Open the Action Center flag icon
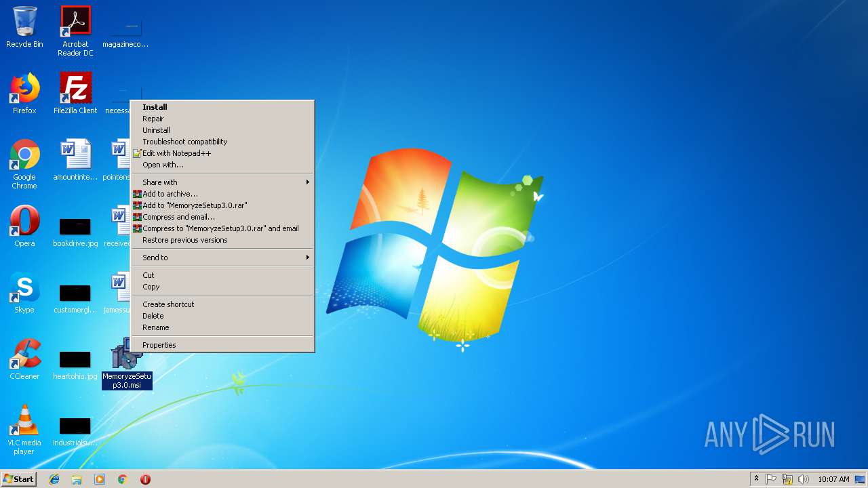This screenshot has height=488, width=868. pos(771,479)
